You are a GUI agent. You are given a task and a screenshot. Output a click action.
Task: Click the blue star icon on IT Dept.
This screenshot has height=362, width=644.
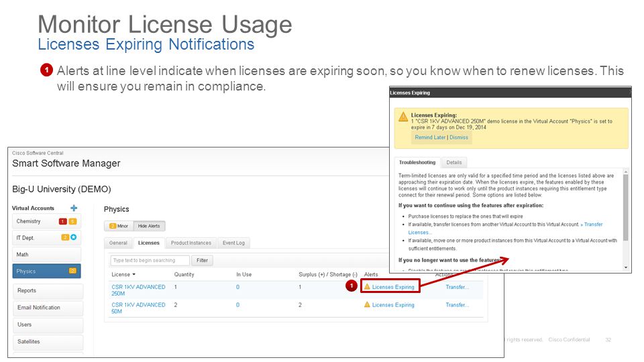coord(74,237)
